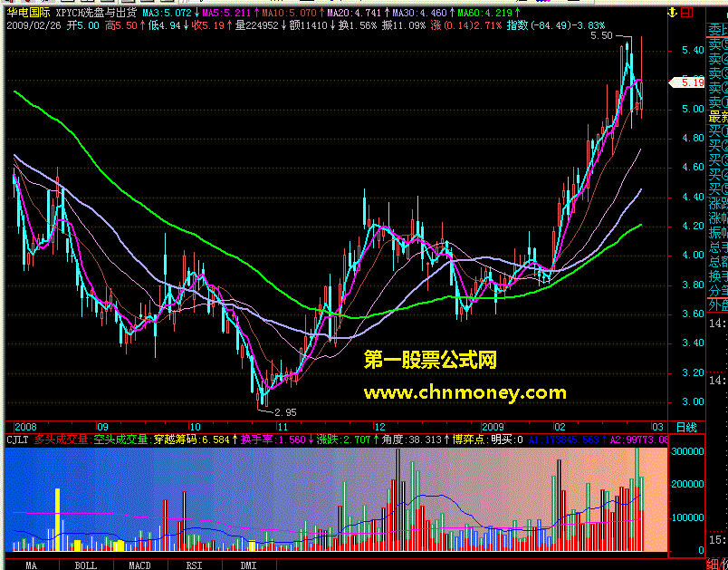The image size is (728, 570).
Task: Click the 博弈点 legend label
Action: pyautogui.click(x=469, y=440)
